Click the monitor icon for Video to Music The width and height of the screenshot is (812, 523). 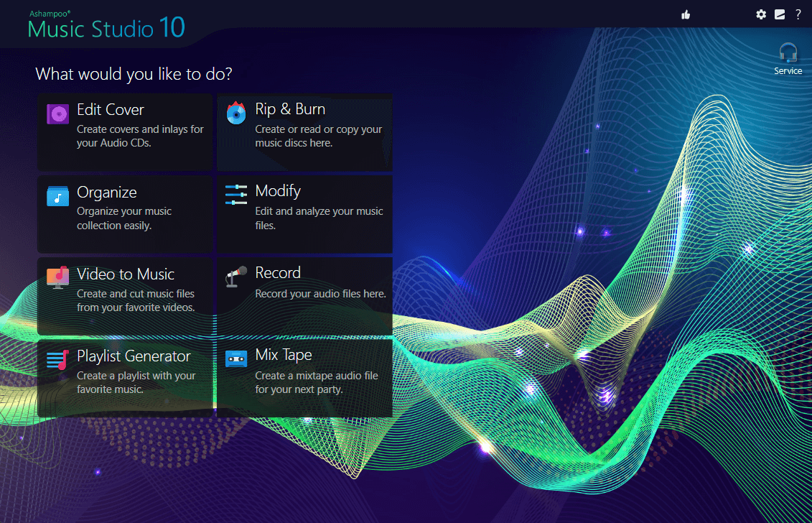click(57, 277)
